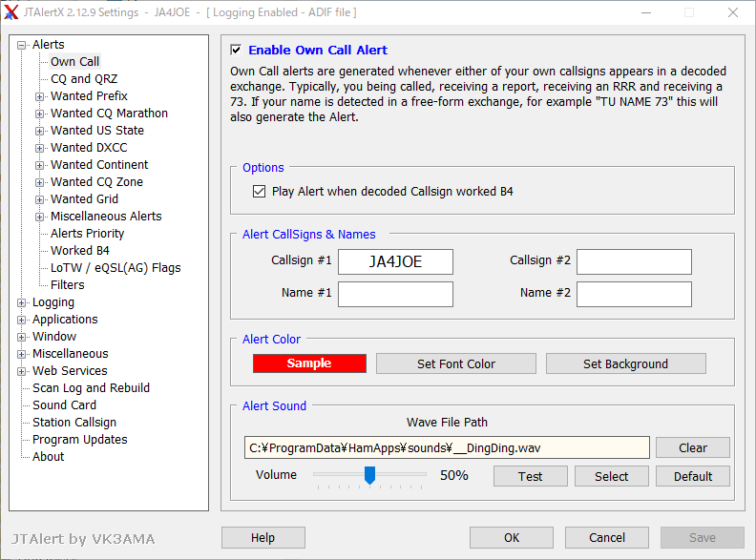
Task: Restore Default alert sound
Action: 693,476
